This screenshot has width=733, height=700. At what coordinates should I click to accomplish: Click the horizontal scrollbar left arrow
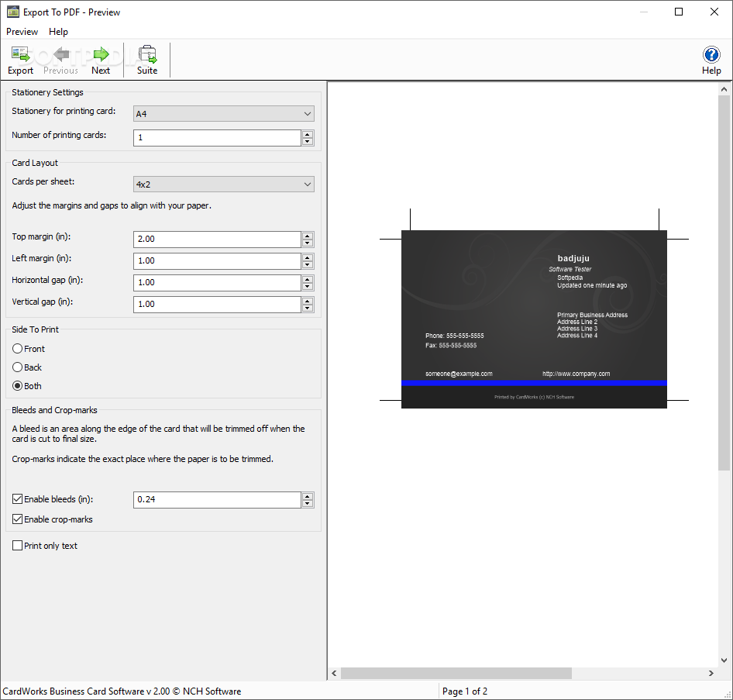pos(334,674)
